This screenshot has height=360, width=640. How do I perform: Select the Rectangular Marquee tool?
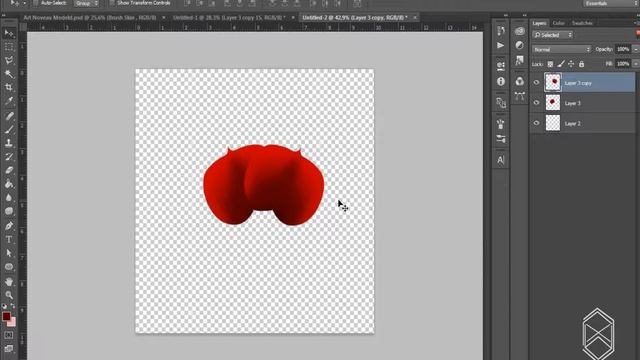[x=9, y=47]
